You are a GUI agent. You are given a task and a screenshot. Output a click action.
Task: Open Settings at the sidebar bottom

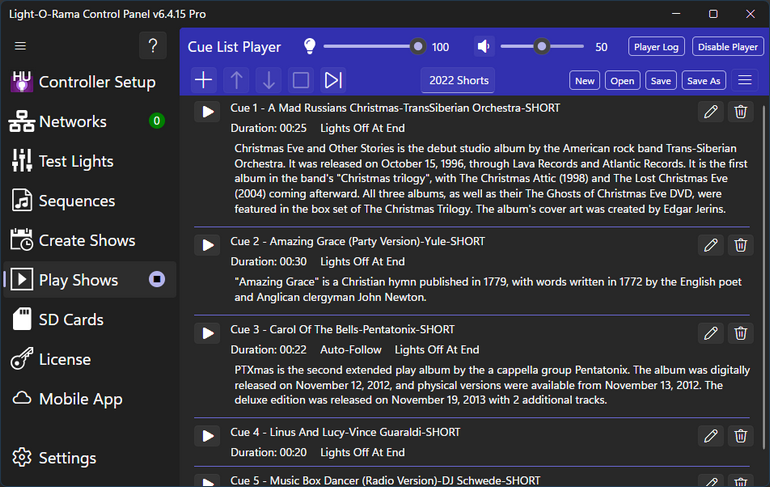(88, 458)
